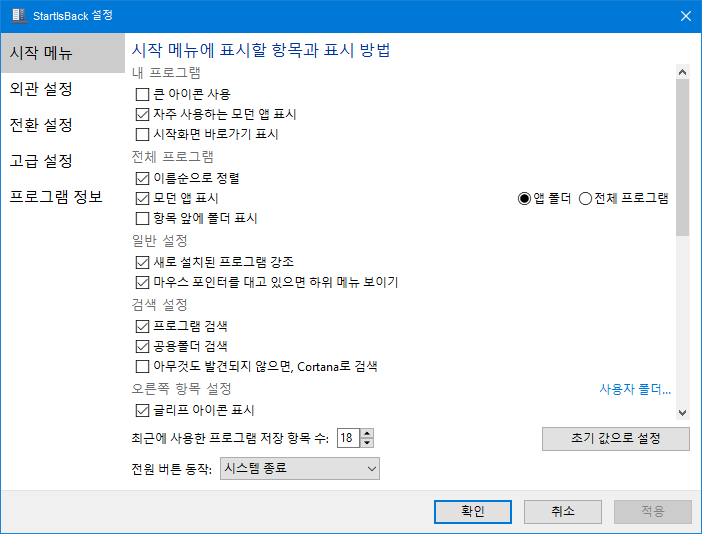Image resolution: width=702 pixels, height=534 pixels.
Task: Uncheck 글리프 아이콘 표시
Action: (142, 410)
